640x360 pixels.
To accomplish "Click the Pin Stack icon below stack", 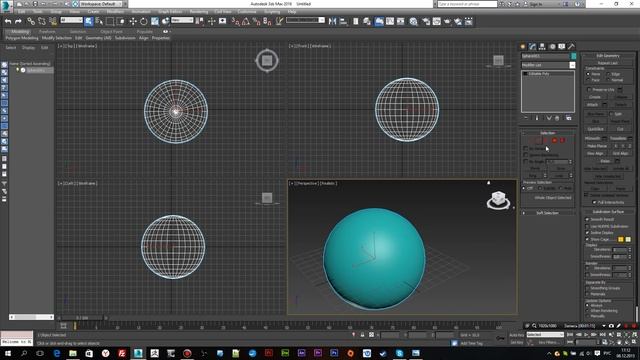I will (526, 118).
